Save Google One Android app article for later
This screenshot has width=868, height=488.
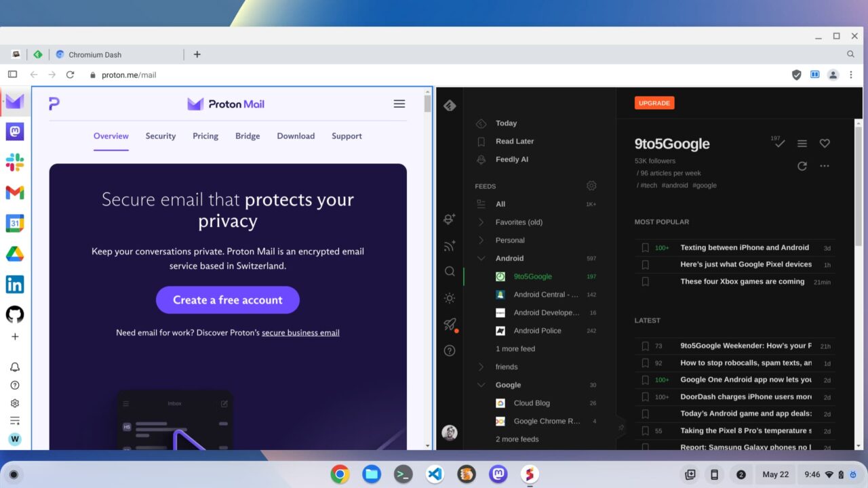click(645, 380)
